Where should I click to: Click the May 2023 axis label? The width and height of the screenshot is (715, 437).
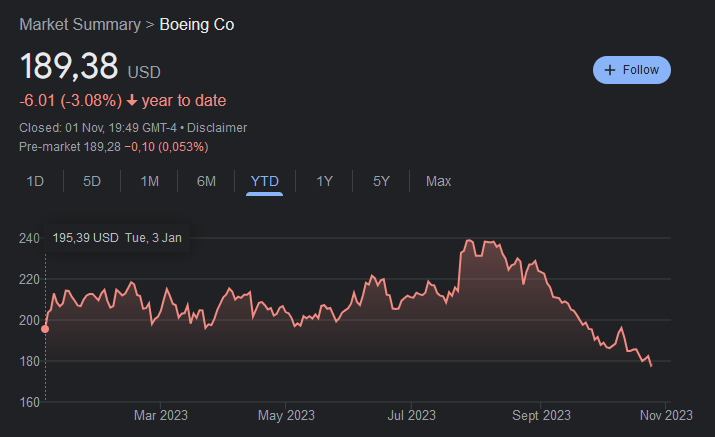point(286,415)
